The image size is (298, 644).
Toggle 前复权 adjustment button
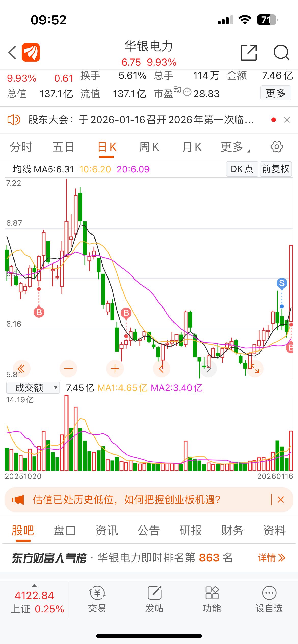pos(276,169)
